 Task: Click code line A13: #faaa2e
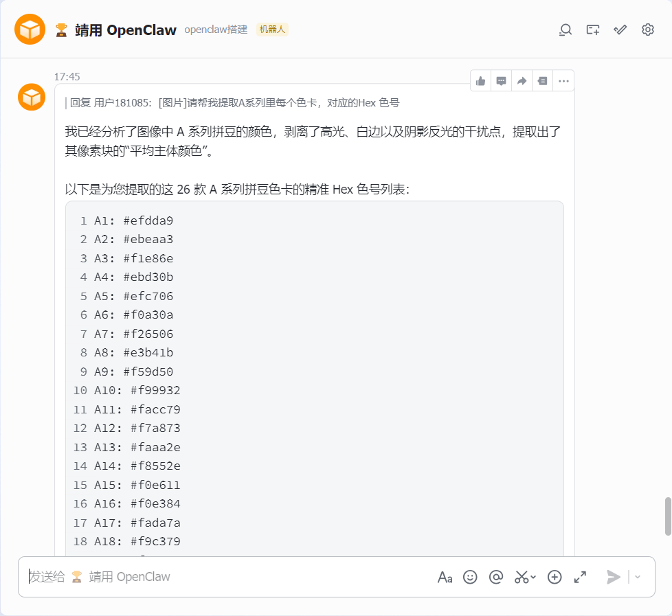(137, 447)
